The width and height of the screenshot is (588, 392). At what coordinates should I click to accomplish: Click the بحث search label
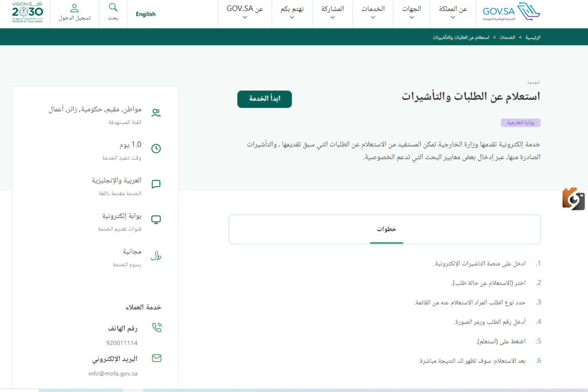(113, 18)
